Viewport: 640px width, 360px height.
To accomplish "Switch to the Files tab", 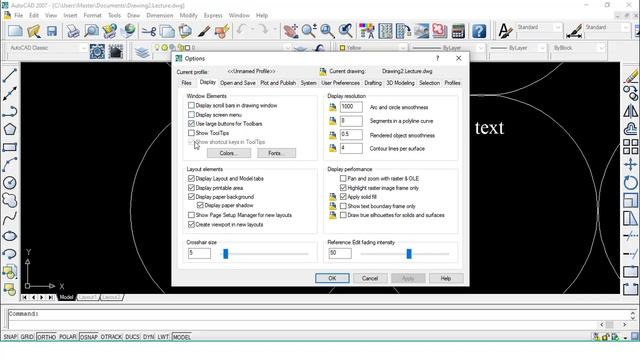I will (187, 83).
